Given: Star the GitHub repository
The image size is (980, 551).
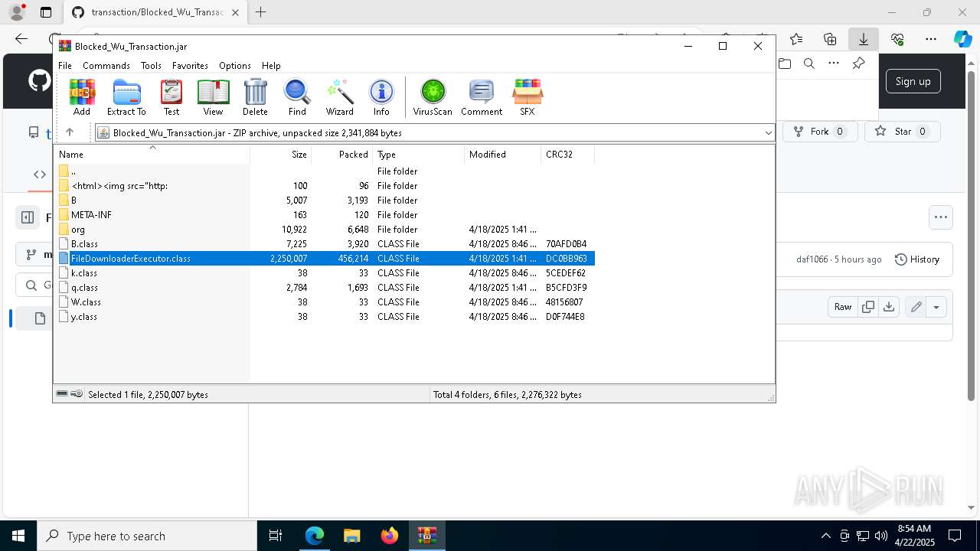Looking at the screenshot, I should [x=903, y=132].
